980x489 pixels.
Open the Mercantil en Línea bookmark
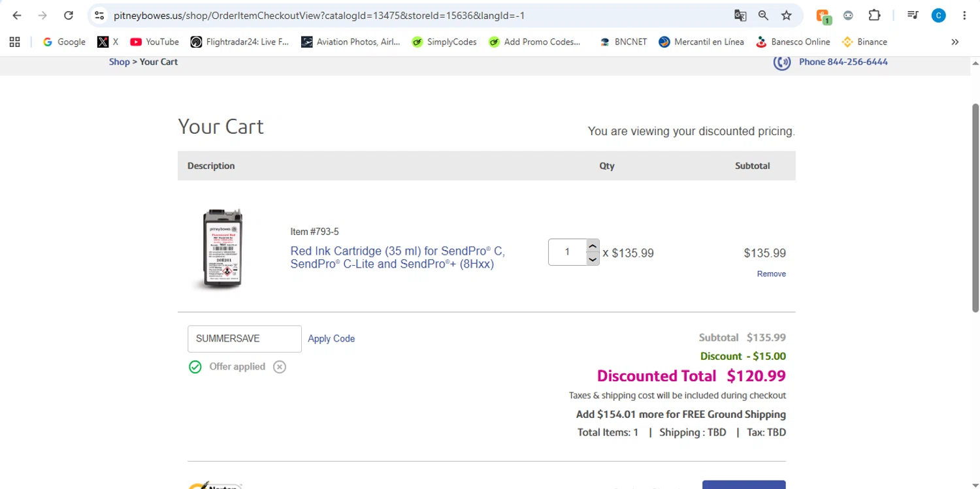702,42
